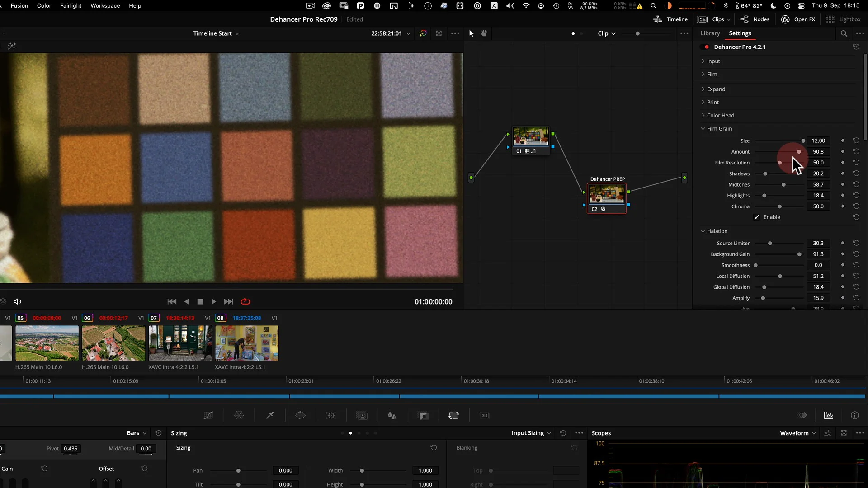Viewport: 868px width, 488px height.
Task: Open the Sizing palette icon
Action: point(453,415)
